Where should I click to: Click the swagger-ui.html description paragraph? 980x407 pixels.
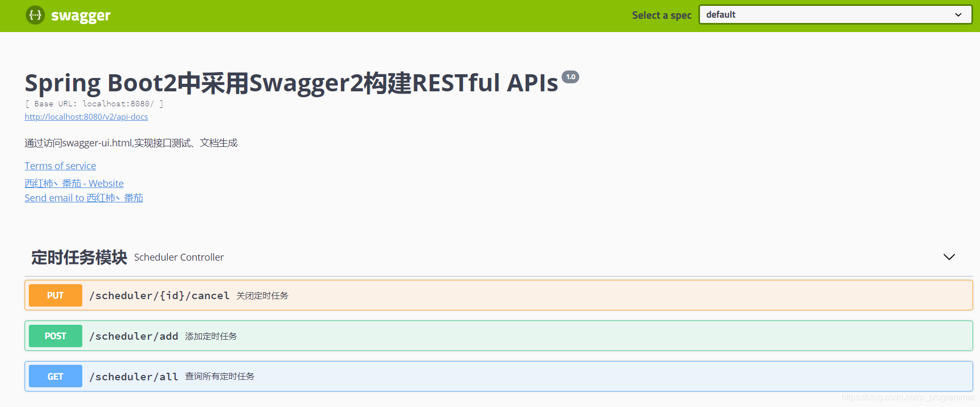131,143
